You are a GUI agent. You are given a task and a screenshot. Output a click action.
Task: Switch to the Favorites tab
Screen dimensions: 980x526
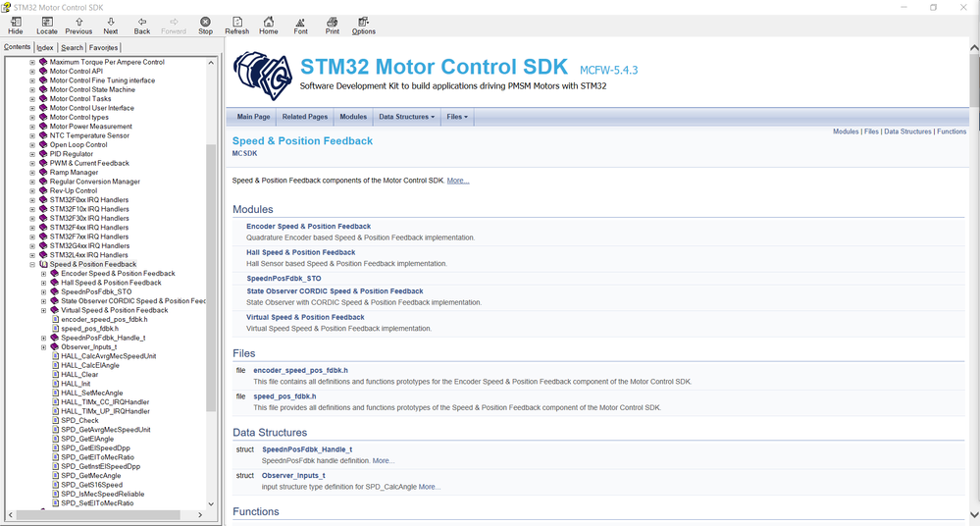(x=103, y=47)
